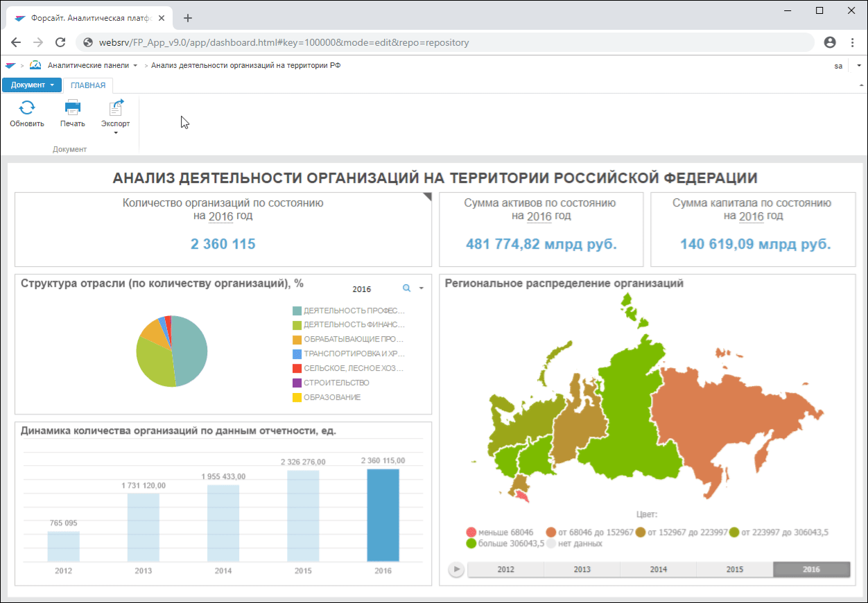Screen dimensions: 868x603
Task: Click the Печать printer icon
Action: pos(72,107)
